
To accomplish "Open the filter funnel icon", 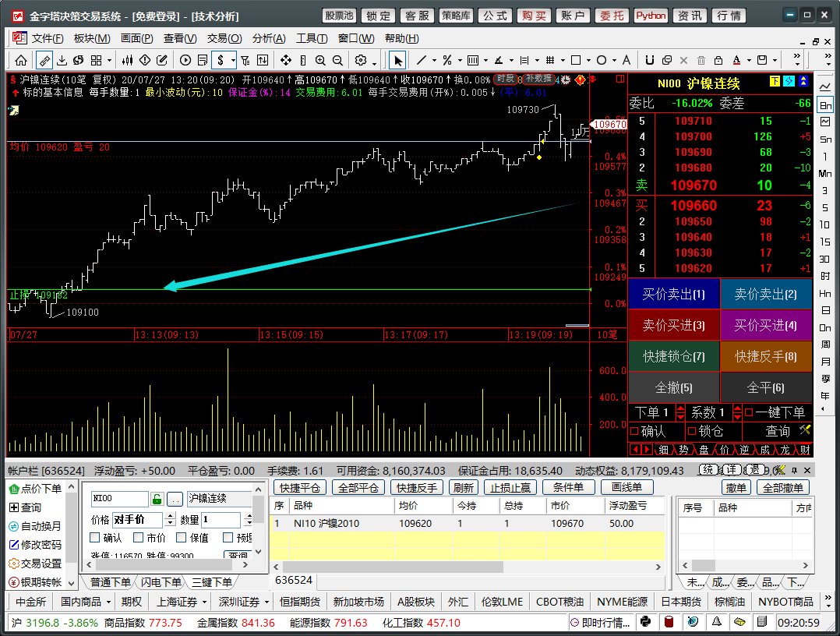I will [245, 60].
